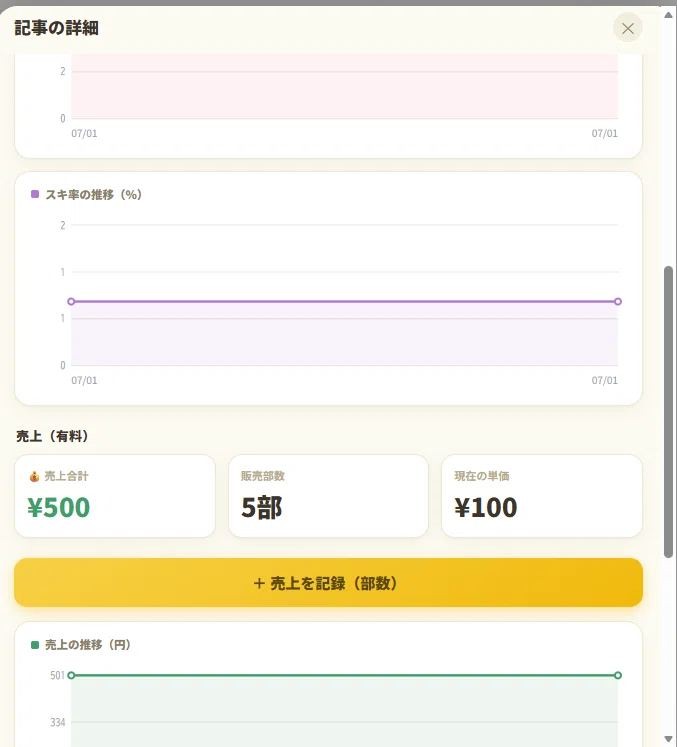Click the 売上（有料） section heading
Image resolution: width=677 pixels, height=747 pixels.
[x=52, y=436]
